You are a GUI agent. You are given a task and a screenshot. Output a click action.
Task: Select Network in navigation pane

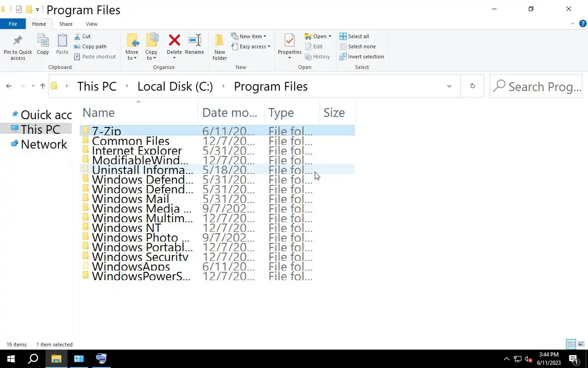pos(39,144)
